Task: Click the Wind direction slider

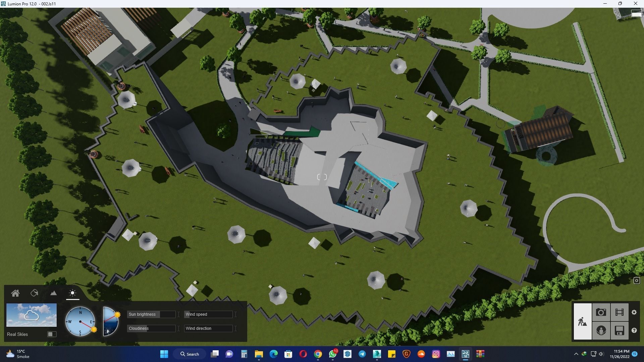Action: (208, 328)
